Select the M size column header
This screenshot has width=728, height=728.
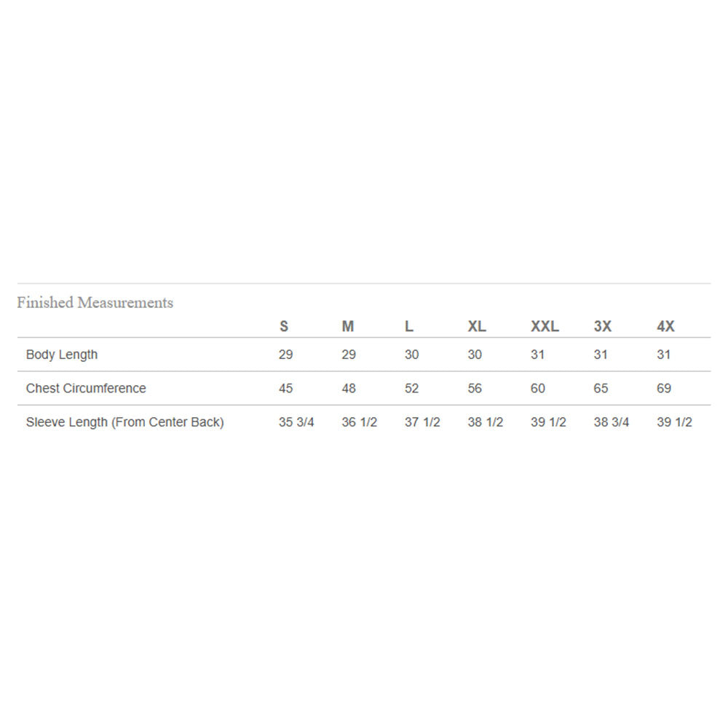coord(348,327)
